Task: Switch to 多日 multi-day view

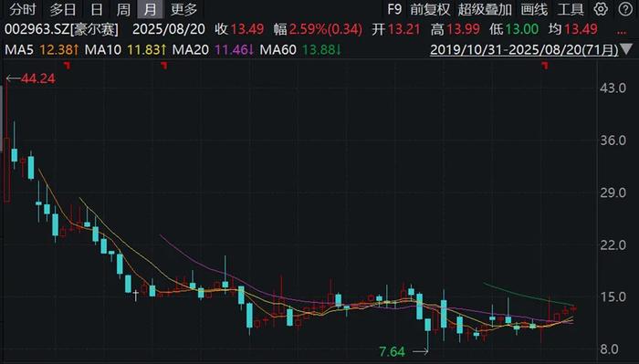Action: 63,9
